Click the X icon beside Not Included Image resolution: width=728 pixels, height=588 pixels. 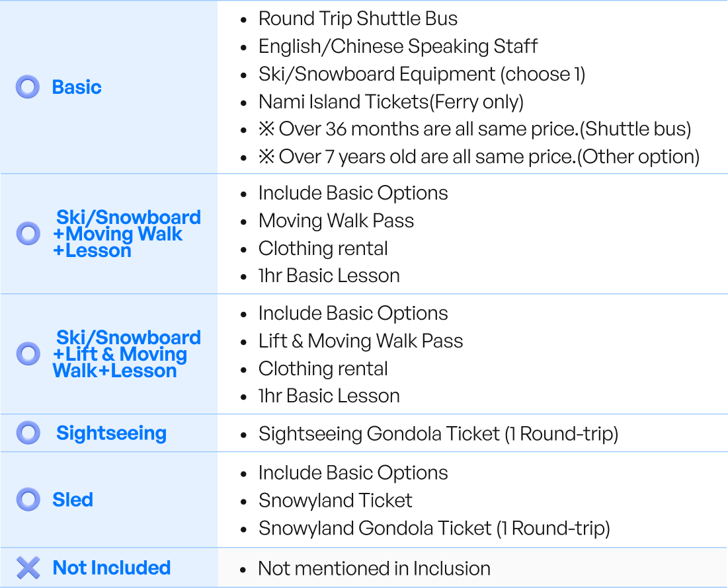28,568
